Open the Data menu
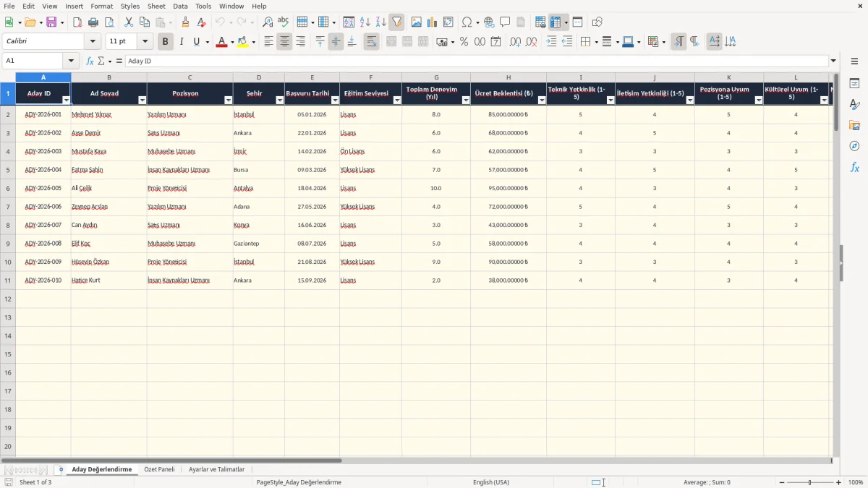Screen dimensions: 868x488 [180, 6]
